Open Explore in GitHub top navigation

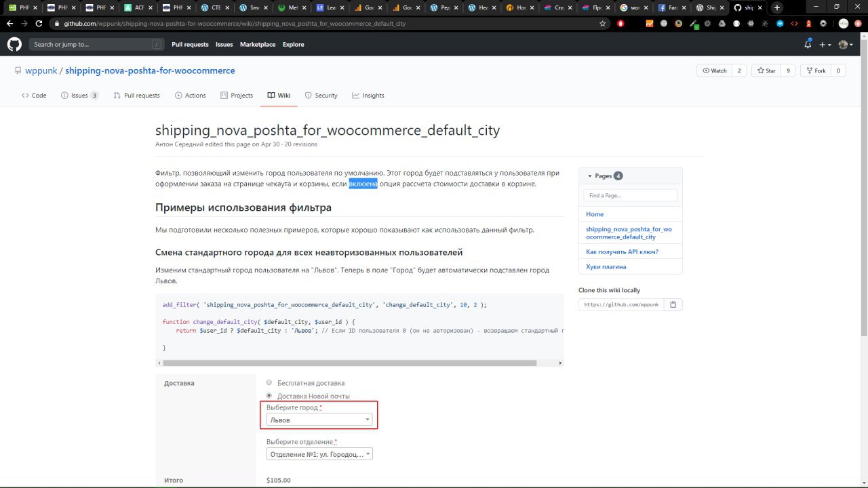click(x=293, y=44)
